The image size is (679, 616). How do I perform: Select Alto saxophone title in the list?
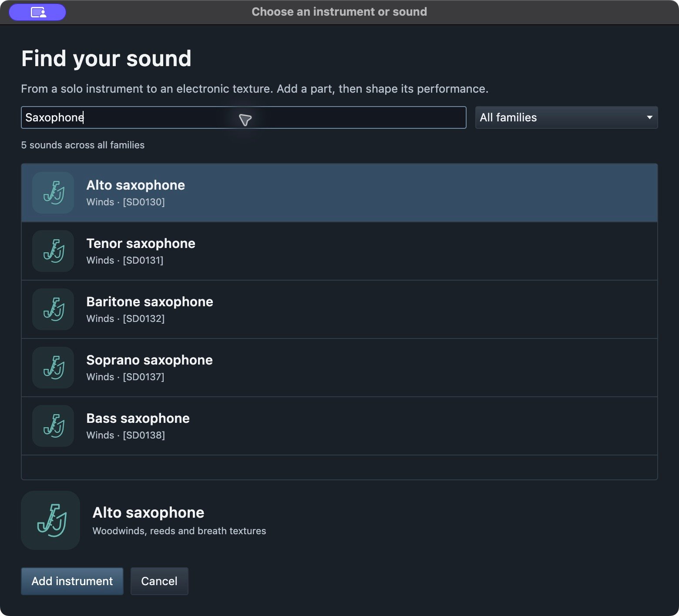click(136, 185)
